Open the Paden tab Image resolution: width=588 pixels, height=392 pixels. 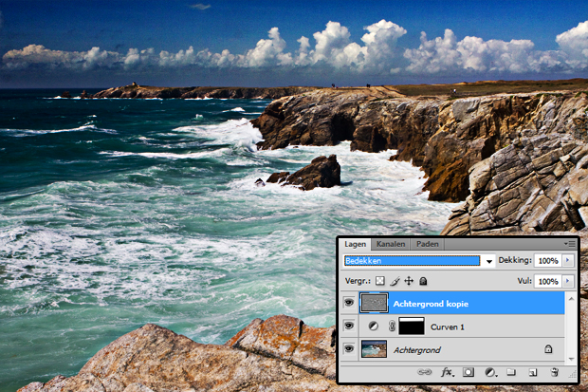point(427,244)
